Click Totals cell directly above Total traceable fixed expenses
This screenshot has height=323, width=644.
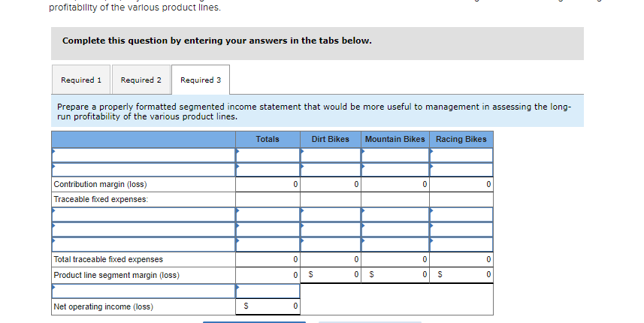click(x=268, y=245)
